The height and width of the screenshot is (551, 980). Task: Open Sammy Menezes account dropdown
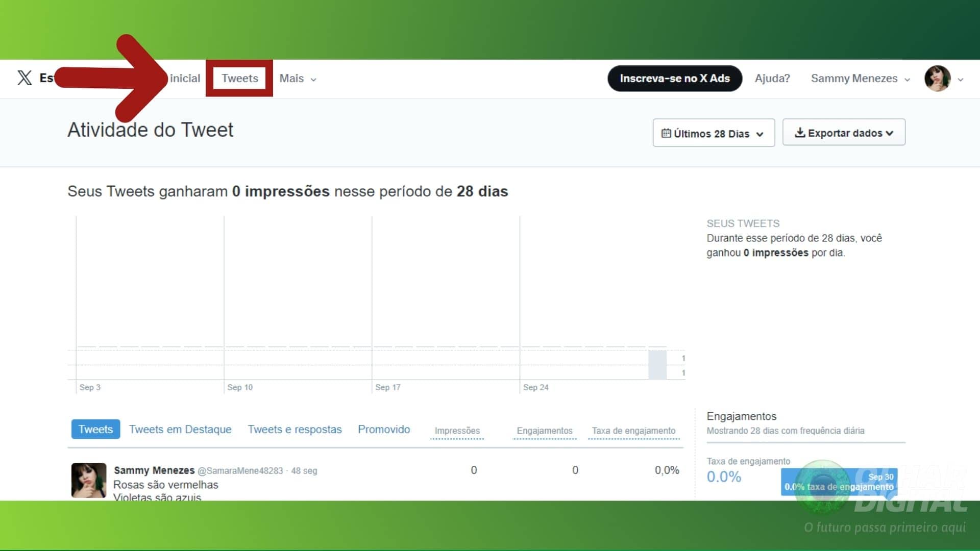(x=860, y=79)
